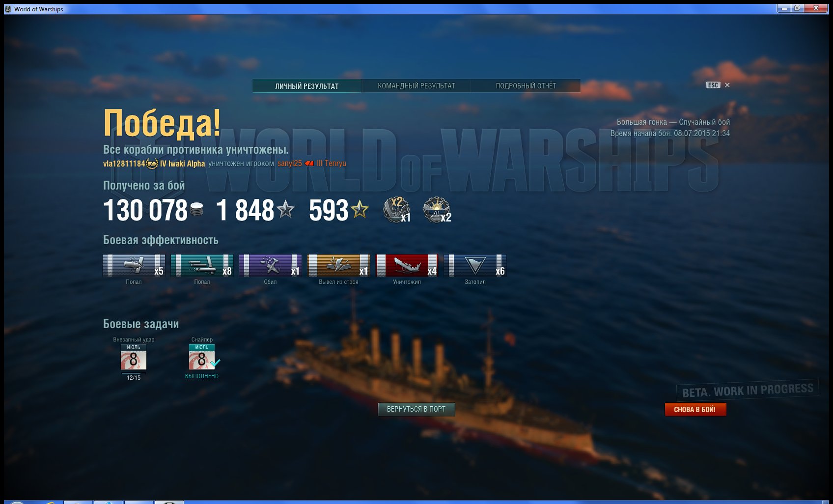The width and height of the screenshot is (833, 504).
Task: Click the gold free experience star
Action: pos(360,209)
